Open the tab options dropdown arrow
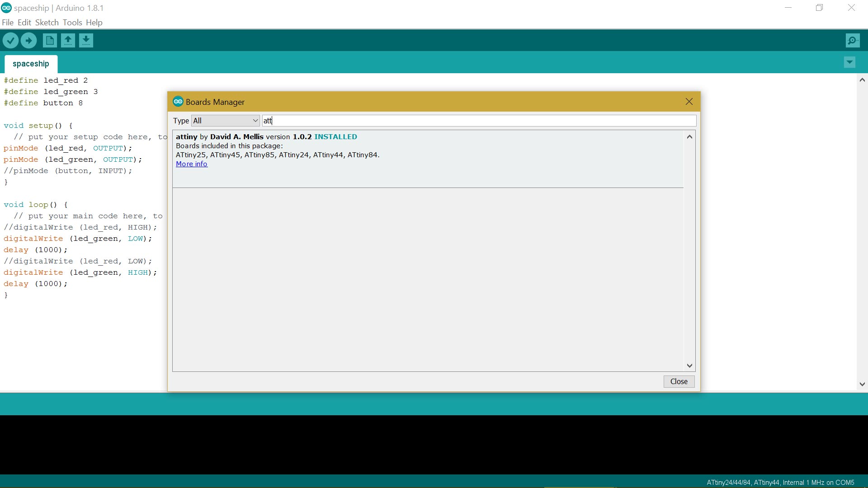The height and width of the screenshot is (488, 868). (849, 62)
